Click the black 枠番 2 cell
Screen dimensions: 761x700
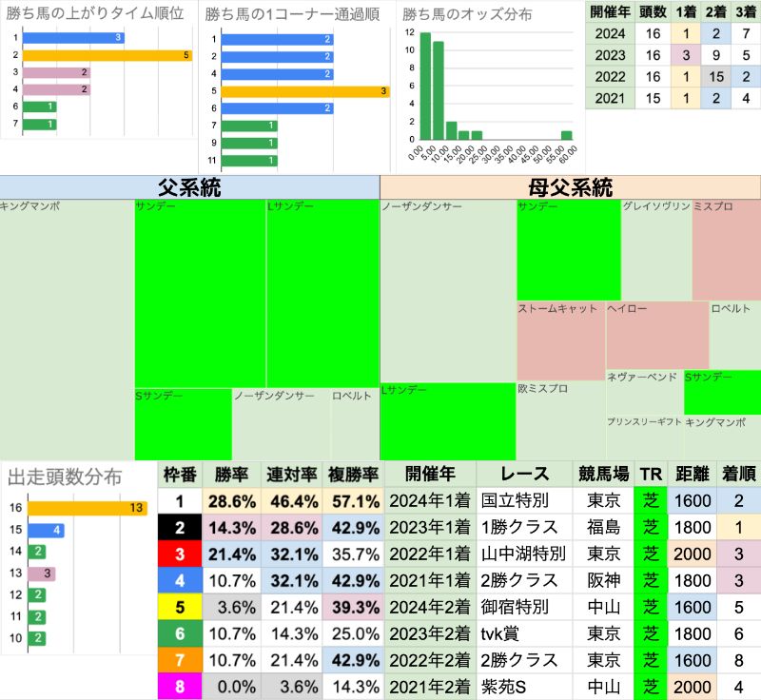tap(181, 527)
